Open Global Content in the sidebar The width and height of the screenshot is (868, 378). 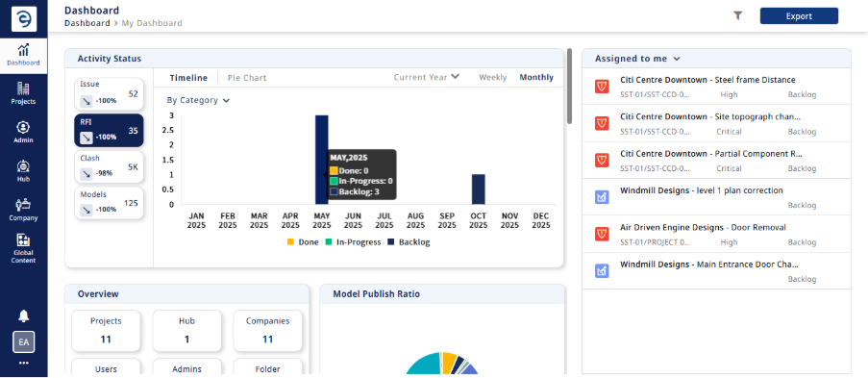coord(23,249)
